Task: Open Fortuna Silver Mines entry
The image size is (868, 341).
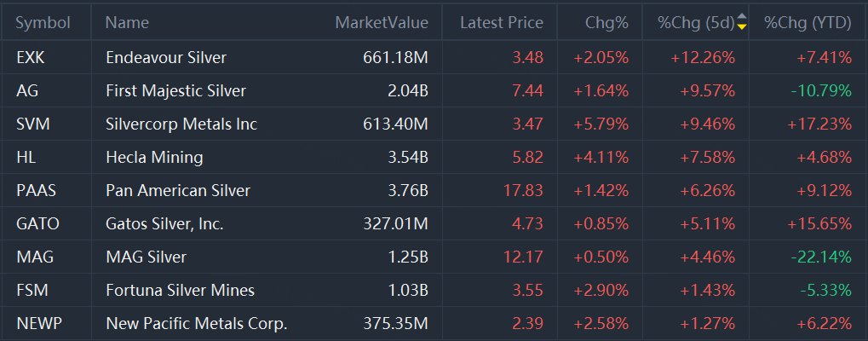Action: pos(180,290)
